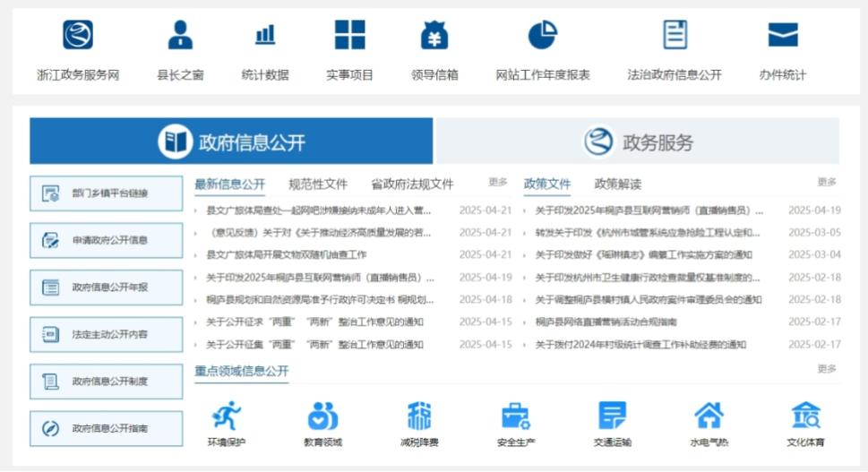Image resolution: width=868 pixels, height=472 pixels.
Task: Open 桐庐县规划和自然资源局准予行政许可决定书 item
Action: (320, 300)
